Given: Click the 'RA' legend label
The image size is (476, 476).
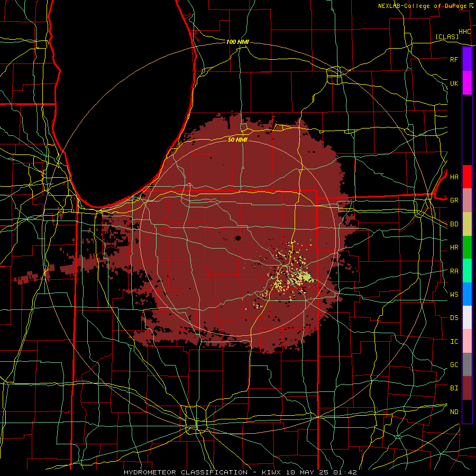Looking at the screenshot, I should point(454,271).
